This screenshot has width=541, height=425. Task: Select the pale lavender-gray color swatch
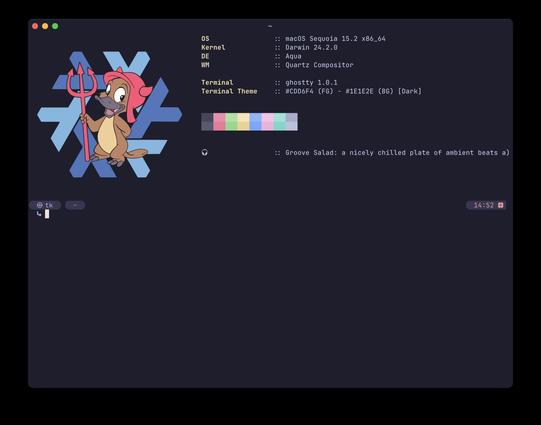292,122
